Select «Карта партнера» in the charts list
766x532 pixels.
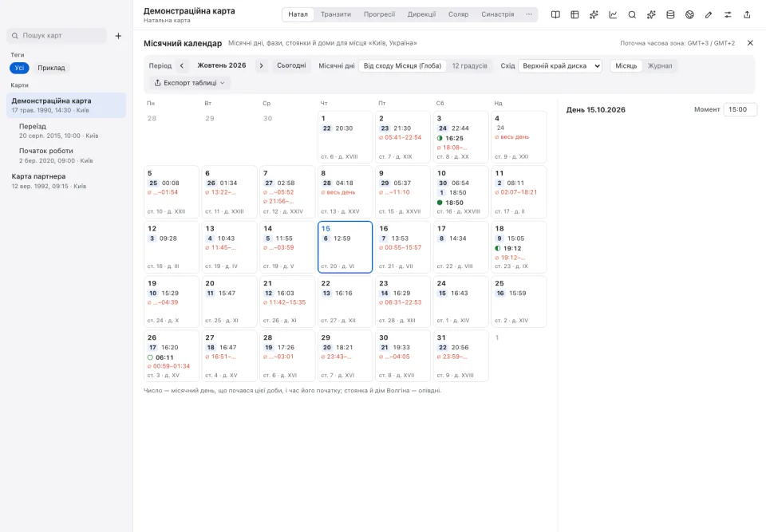pos(66,180)
